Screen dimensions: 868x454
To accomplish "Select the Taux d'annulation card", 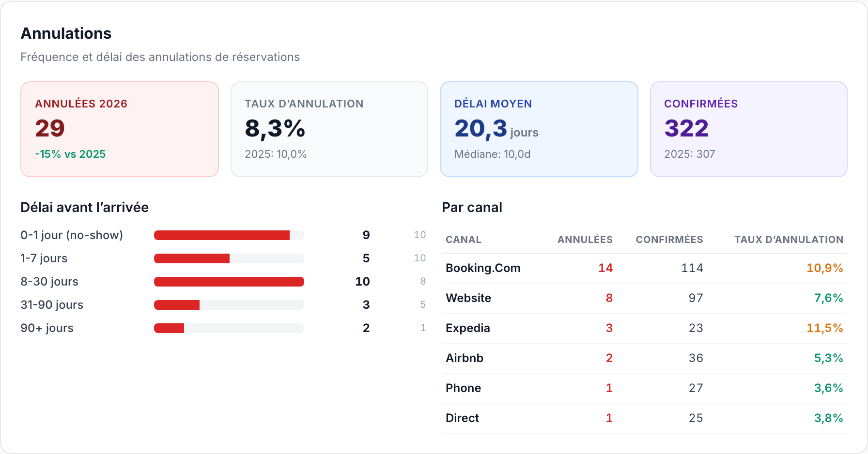I will [x=329, y=129].
